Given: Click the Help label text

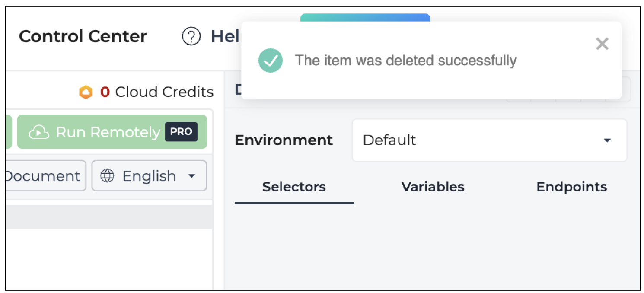Looking at the screenshot, I should click(225, 37).
